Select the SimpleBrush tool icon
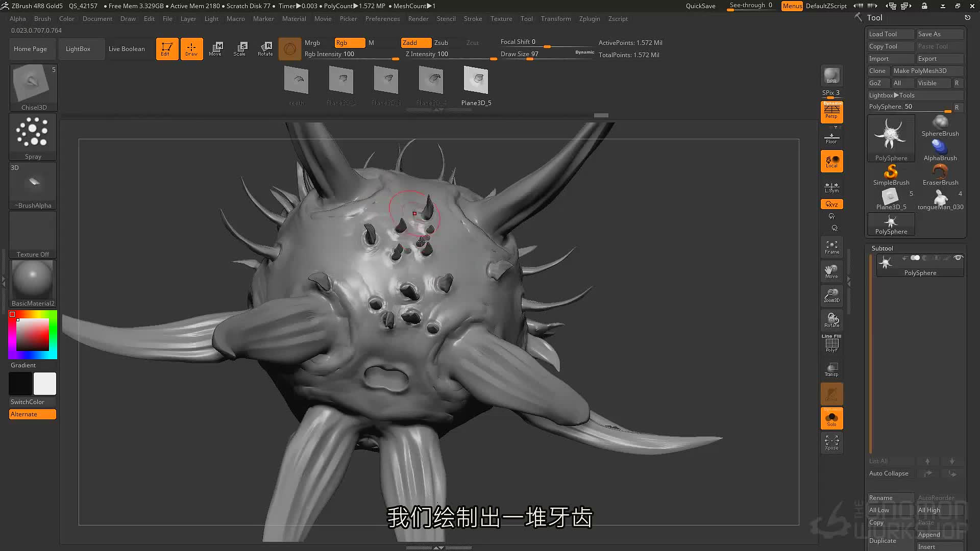980x551 pixels. click(x=891, y=174)
